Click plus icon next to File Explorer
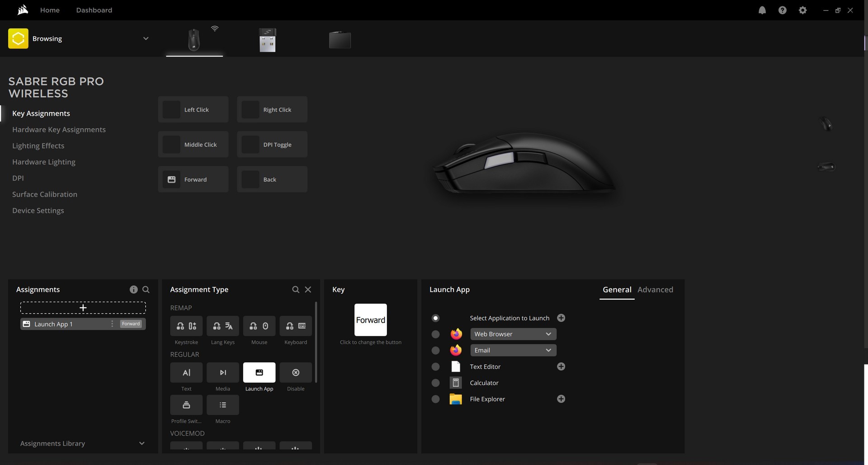 561,399
